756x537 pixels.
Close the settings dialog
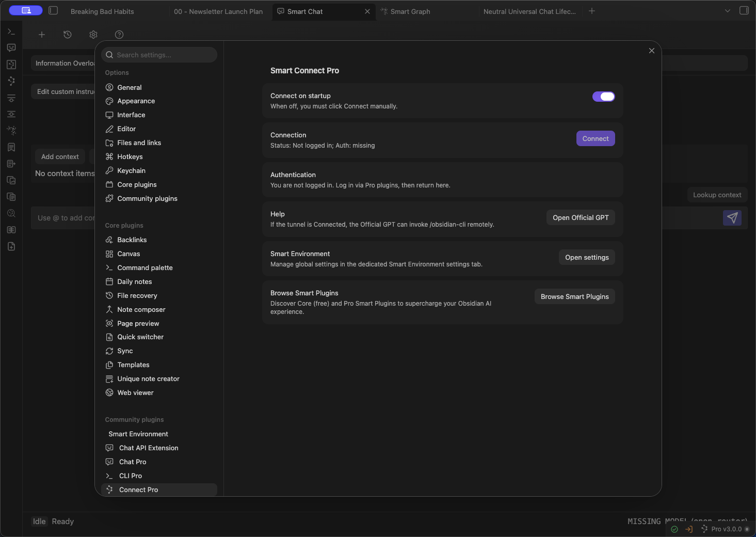tap(652, 51)
